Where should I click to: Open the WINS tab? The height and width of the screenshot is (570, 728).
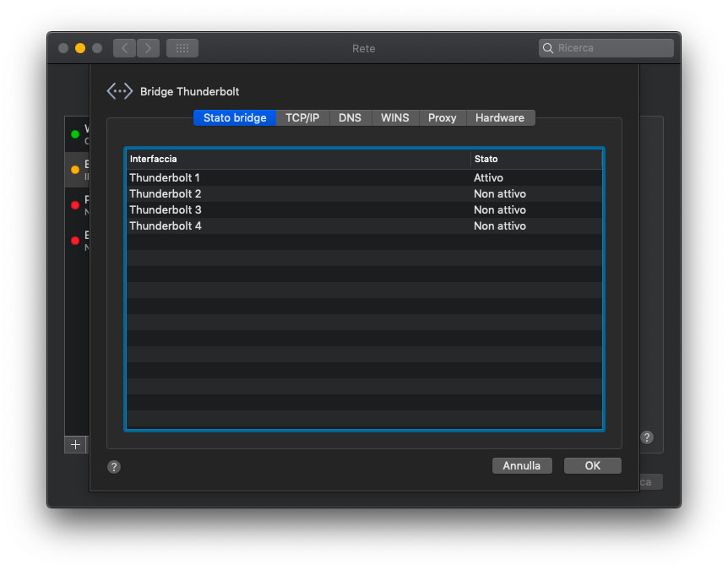coord(395,118)
